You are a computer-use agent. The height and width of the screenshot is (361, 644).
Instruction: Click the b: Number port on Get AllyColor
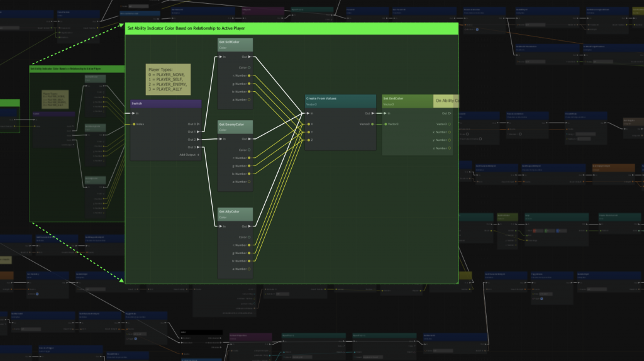[249, 261]
